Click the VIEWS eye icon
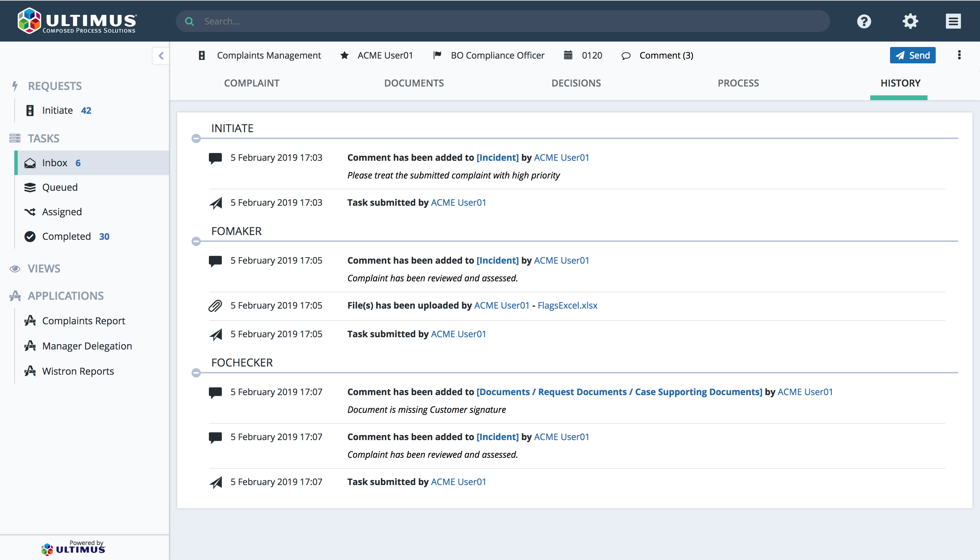The image size is (980, 560). (x=15, y=268)
